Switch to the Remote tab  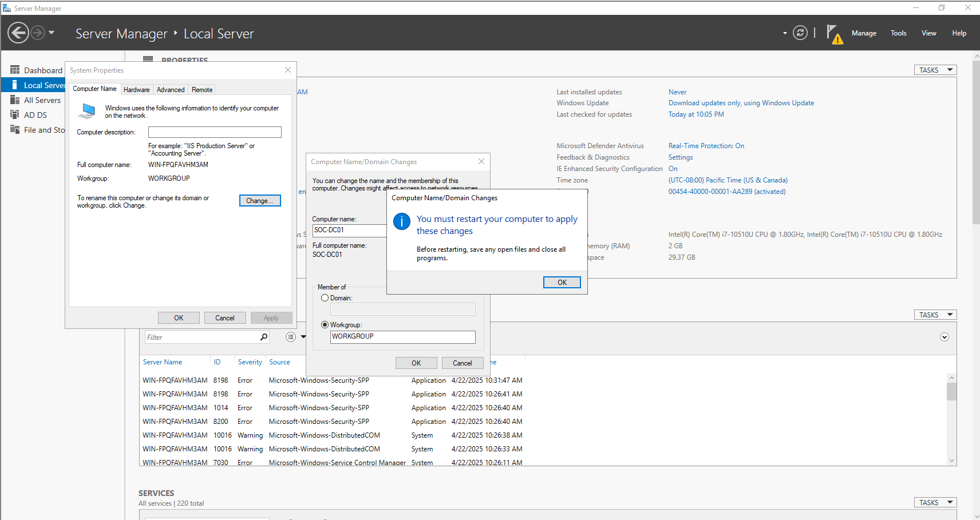coord(202,90)
